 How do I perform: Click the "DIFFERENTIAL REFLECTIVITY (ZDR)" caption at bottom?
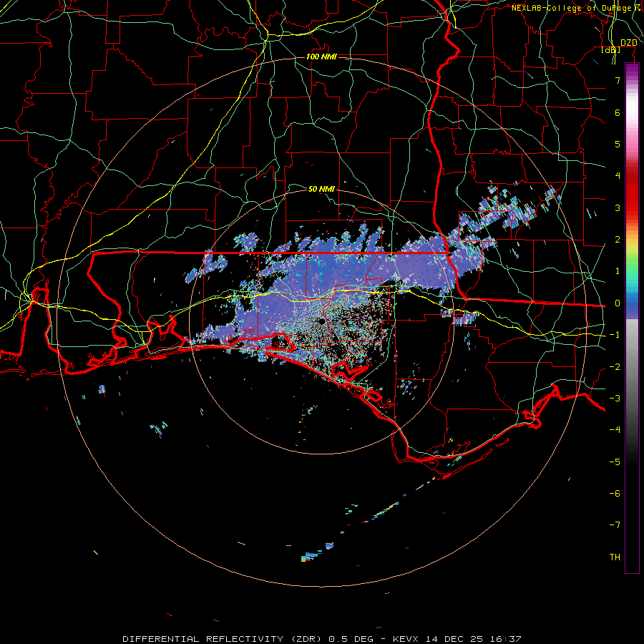coord(223,639)
